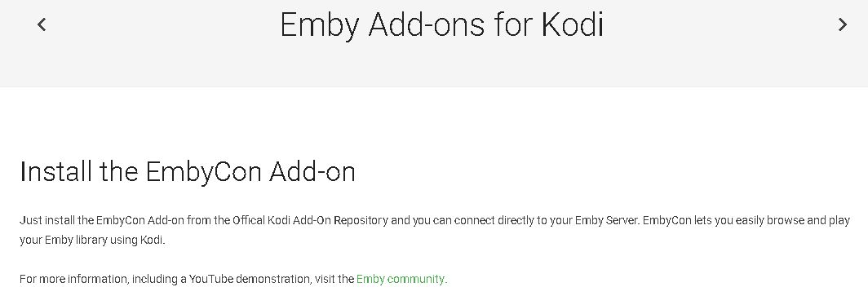The image size is (868, 296).
Task: Click the 'Emby Add-ons for Kodi' title
Action: coord(442,25)
